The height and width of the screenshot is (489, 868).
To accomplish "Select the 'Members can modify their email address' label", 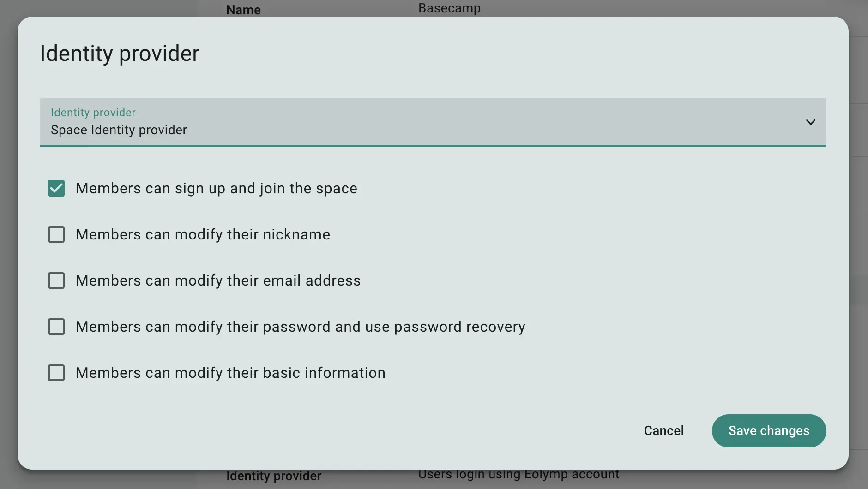I will click(x=218, y=280).
